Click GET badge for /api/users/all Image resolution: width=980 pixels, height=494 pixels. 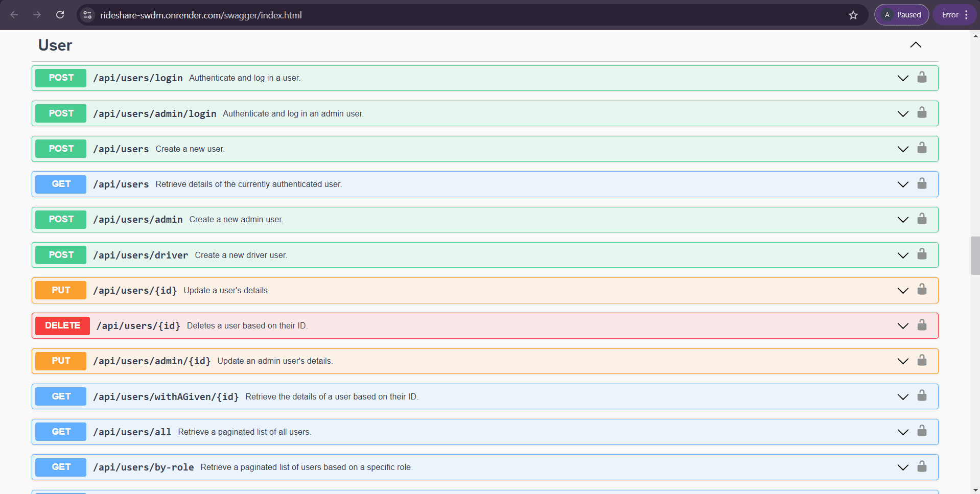pyautogui.click(x=61, y=432)
